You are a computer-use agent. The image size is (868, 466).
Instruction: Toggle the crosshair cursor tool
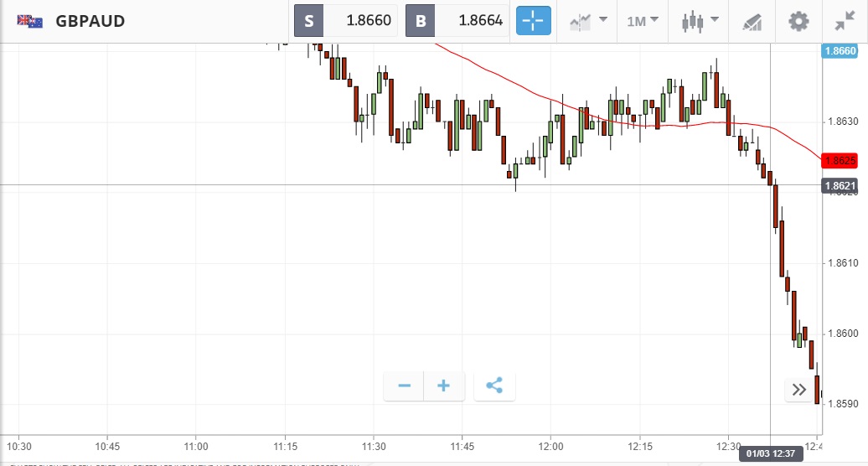(534, 21)
